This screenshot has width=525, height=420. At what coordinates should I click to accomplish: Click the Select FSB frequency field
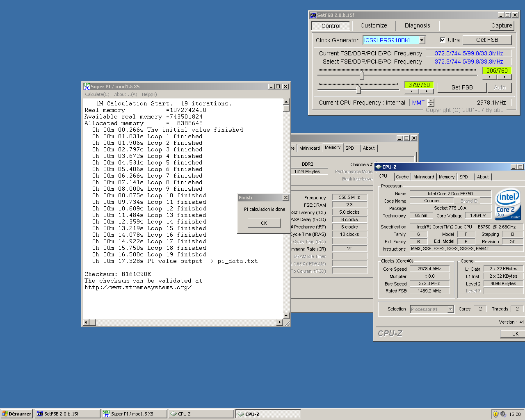pyautogui.click(x=469, y=62)
